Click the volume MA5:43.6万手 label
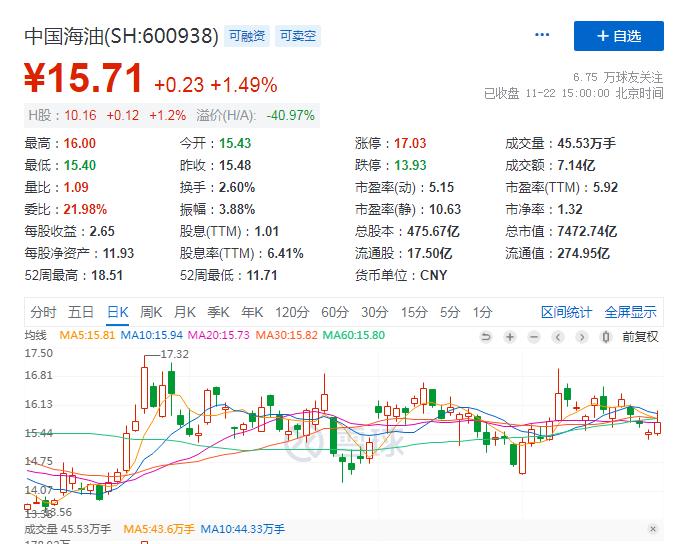Viewport: 684px width, 544px height. (159, 529)
